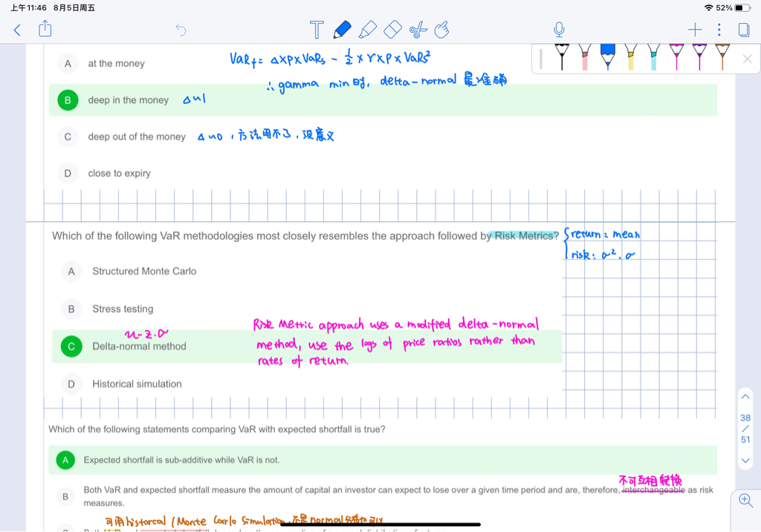Go to next page with down chevron
761x532 pixels.
pos(745,461)
